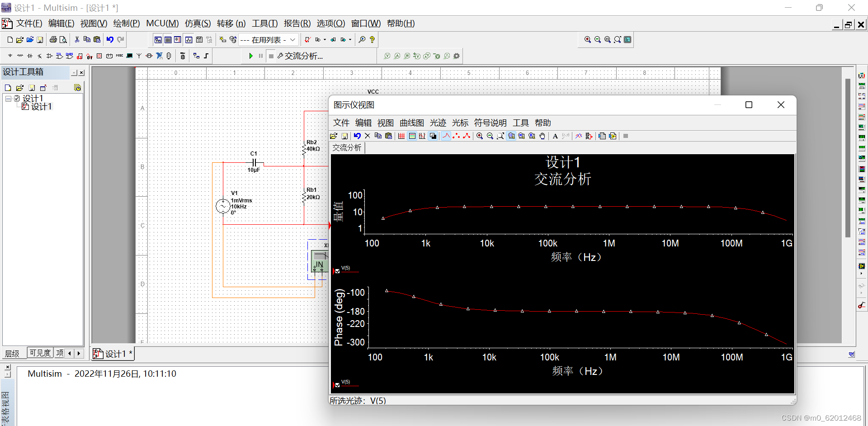868x426 pixels.
Task: Click the Find magnifier in main toolbar
Action: (362, 40)
